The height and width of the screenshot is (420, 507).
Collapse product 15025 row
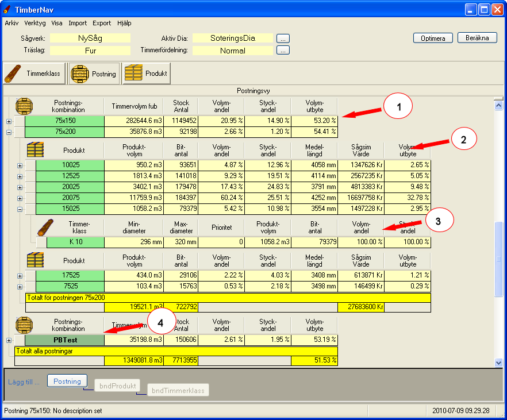20,209
